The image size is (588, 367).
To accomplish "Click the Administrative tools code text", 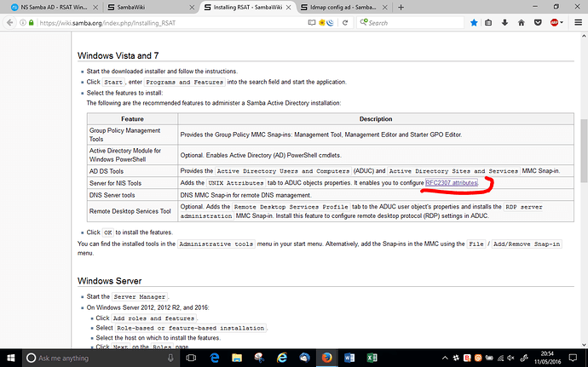I will (x=216, y=244).
